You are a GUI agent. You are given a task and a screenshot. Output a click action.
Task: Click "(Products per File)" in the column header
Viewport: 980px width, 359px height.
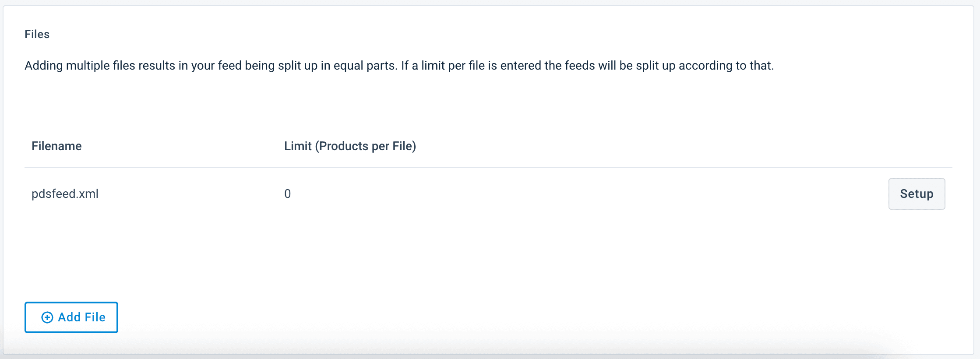(366, 146)
